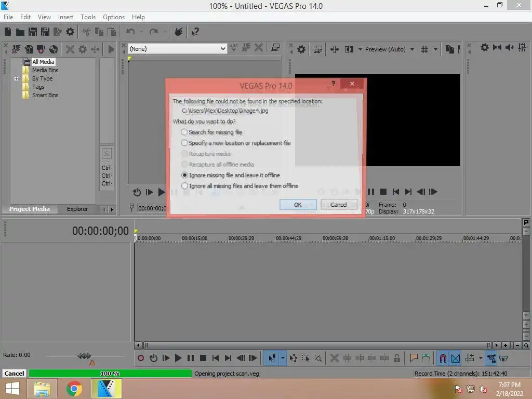This screenshot has width=532, height=399.
Task: Select Ignore missing file and leave offline
Action: click(231, 175)
